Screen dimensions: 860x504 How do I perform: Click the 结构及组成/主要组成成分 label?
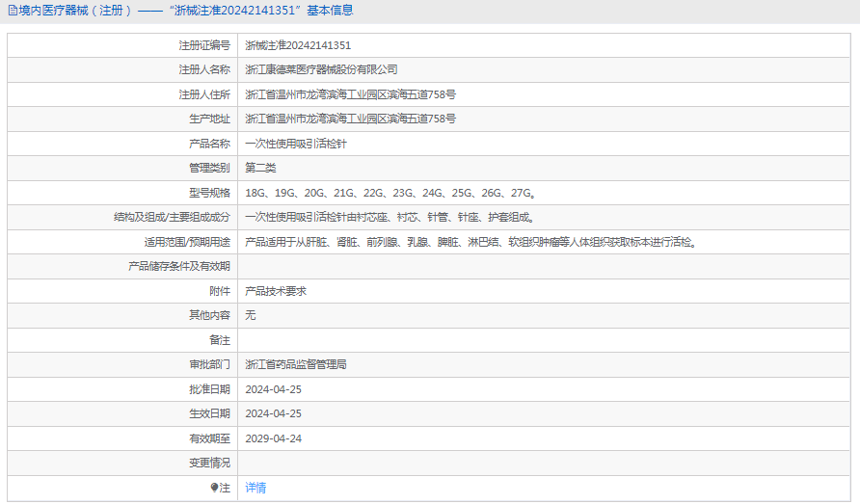tap(173, 217)
